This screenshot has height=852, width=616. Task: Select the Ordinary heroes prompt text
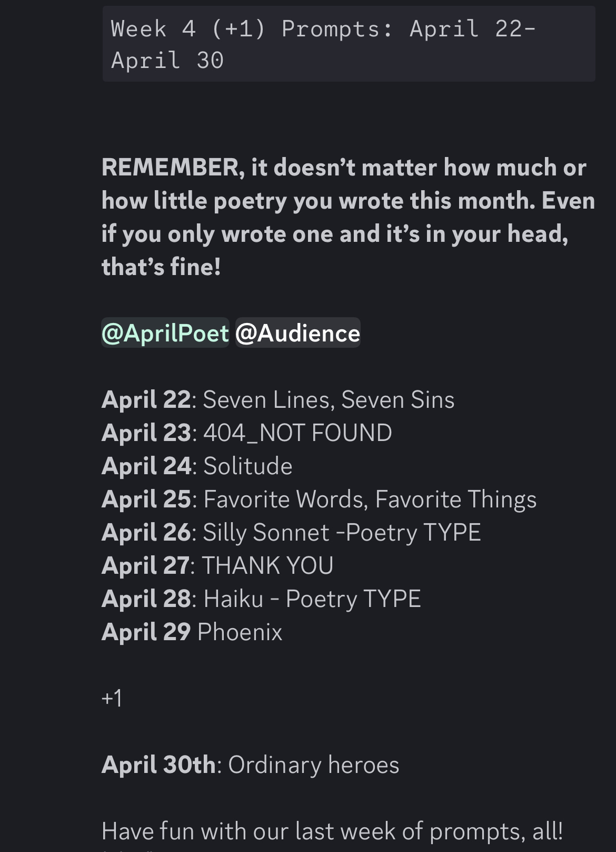pyautogui.click(x=313, y=765)
